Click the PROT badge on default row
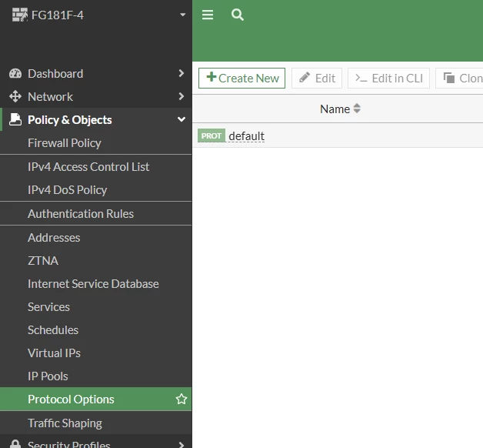 (212, 135)
